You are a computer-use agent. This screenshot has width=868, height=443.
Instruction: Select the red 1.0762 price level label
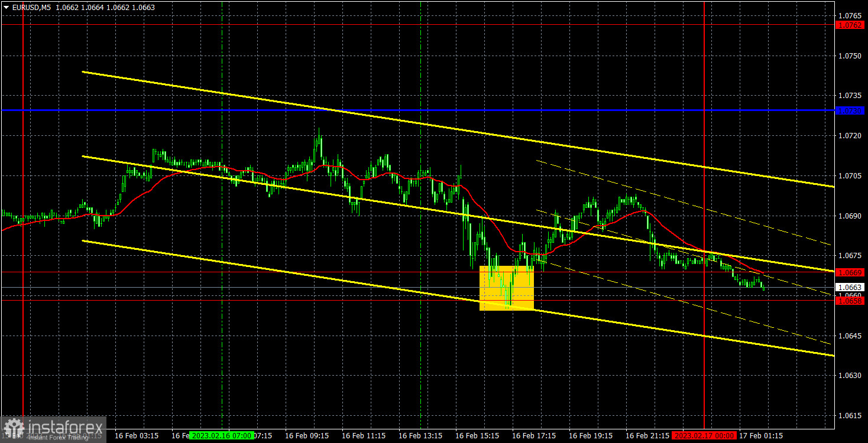850,25
